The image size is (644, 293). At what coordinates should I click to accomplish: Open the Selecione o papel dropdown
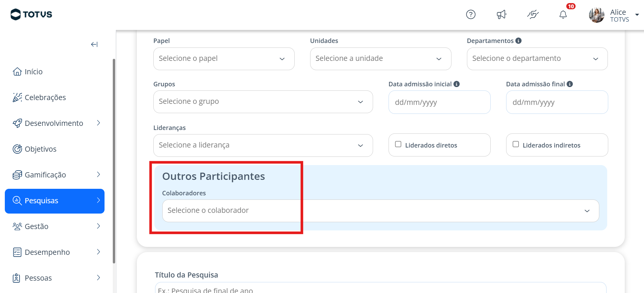pyautogui.click(x=224, y=59)
